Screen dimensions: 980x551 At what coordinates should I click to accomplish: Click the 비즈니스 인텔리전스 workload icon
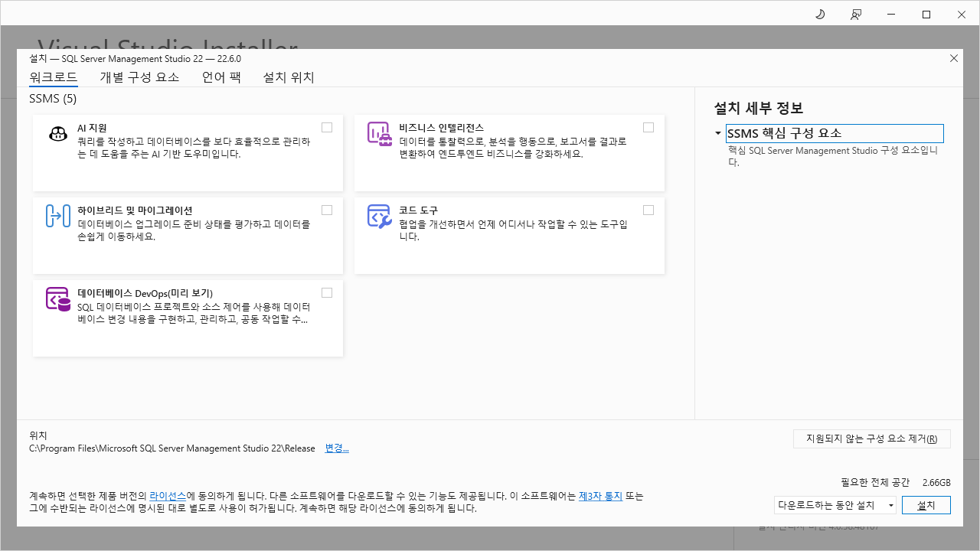(380, 134)
